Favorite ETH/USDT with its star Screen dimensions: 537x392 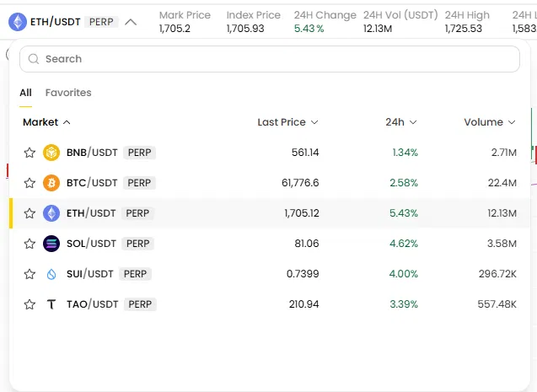click(x=30, y=213)
